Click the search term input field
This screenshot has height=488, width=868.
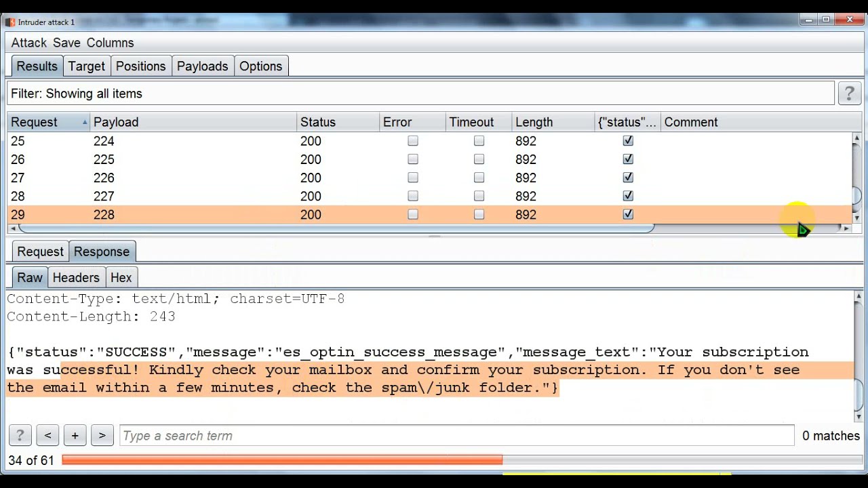coord(456,436)
